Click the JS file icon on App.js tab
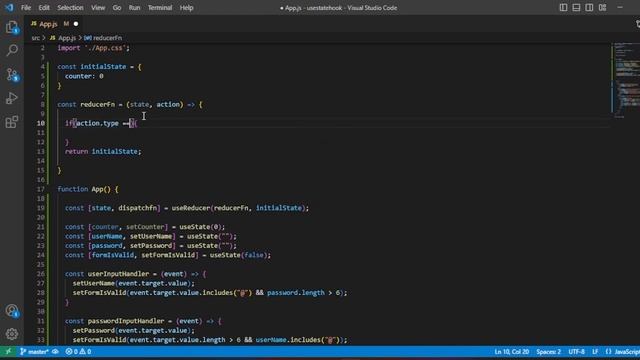This screenshot has height=360, width=640. tap(33, 24)
